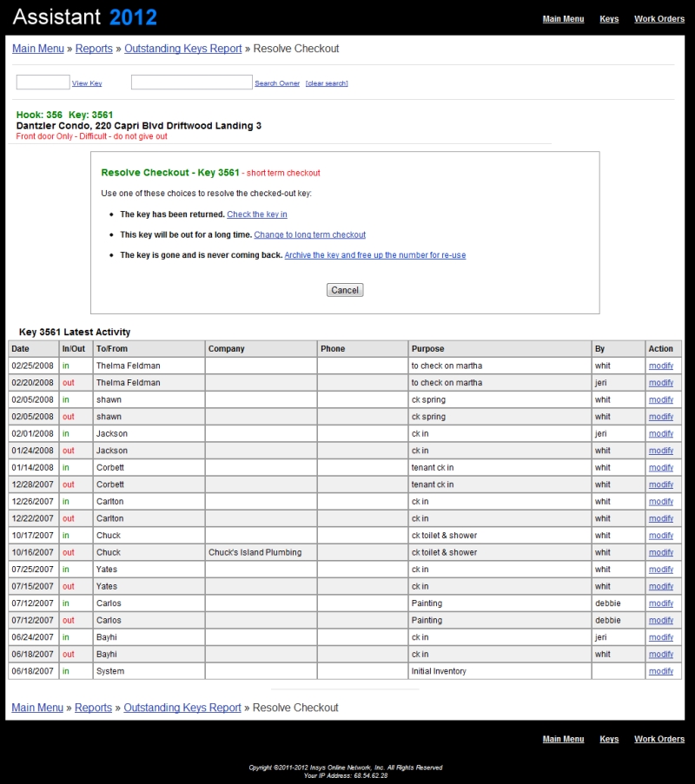The image size is (695, 784).
Task: Click Main Menu in the bottom breadcrumb
Action: pyautogui.click(x=37, y=708)
